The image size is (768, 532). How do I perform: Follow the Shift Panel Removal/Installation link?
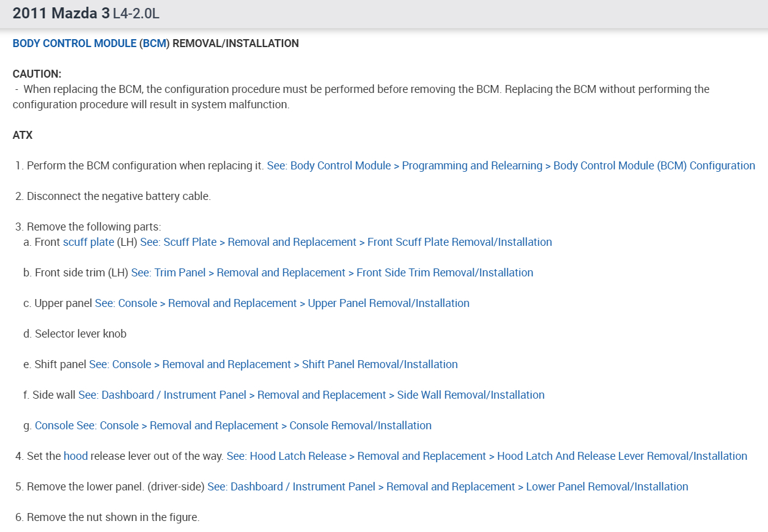coord(273,364)
